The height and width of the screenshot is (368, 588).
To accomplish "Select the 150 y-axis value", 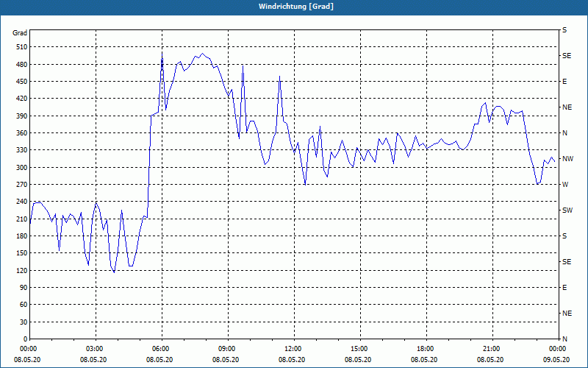I will point(22,253).
